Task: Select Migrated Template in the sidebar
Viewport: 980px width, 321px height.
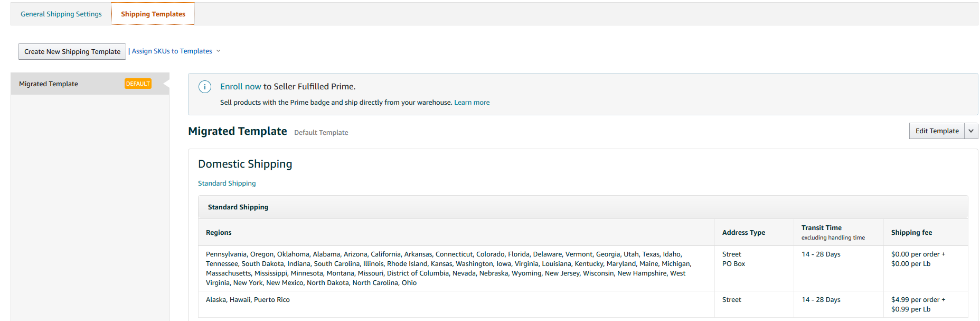Action: pos(49,84)
